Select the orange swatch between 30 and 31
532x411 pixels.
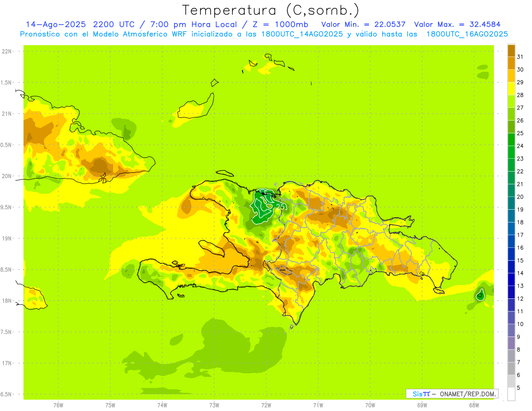pos(511,63)
